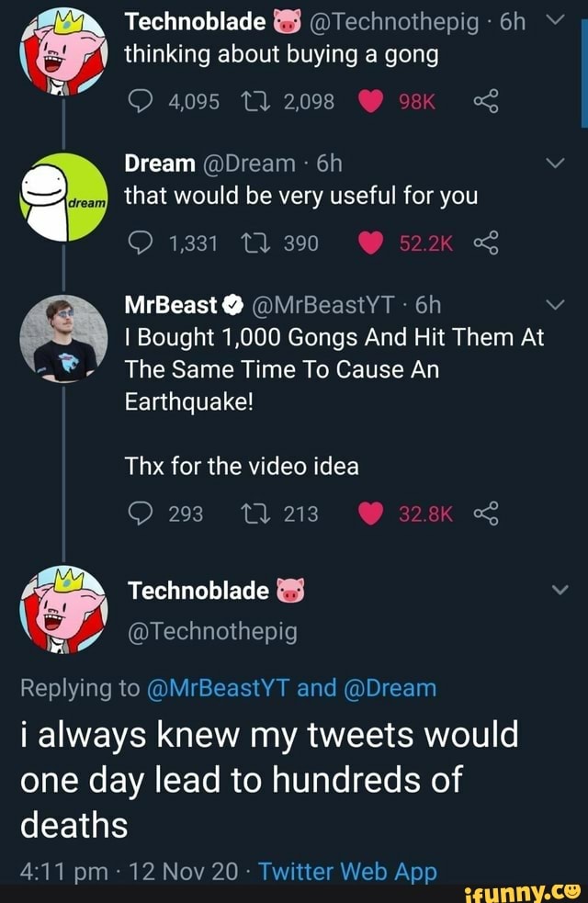Share Dream's tweet
Screen dimensions: 588x903
point(483,243)
